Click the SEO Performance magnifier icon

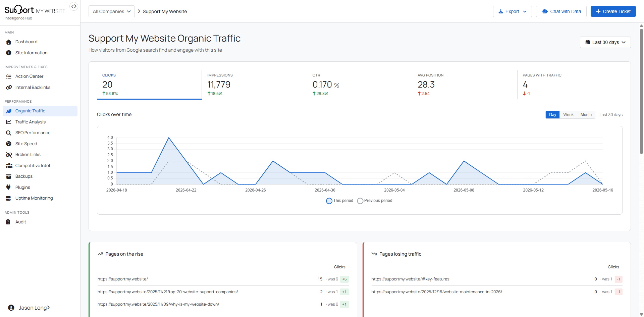point(9,133)
